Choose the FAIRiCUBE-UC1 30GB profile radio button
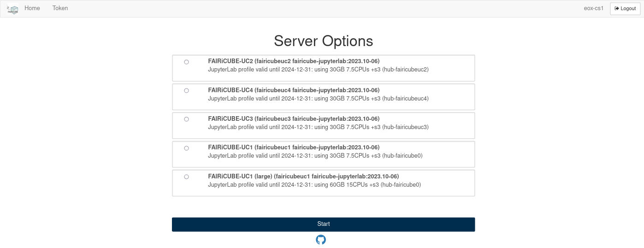 coord(186,148)
